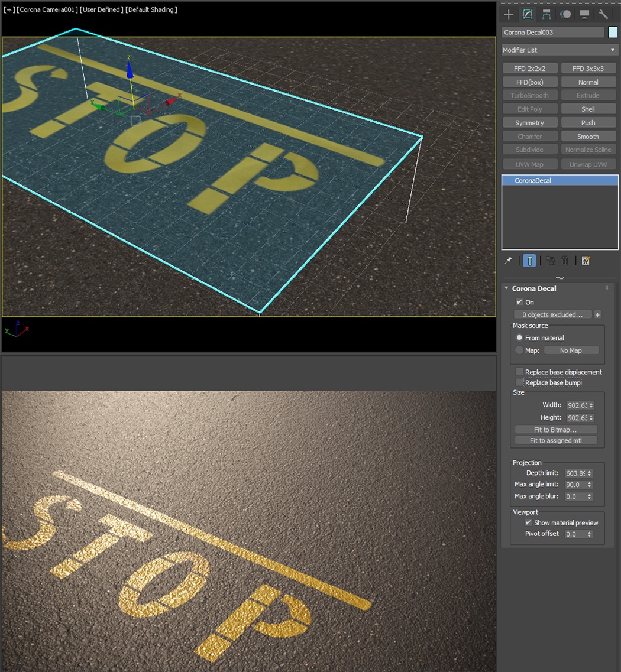Click the Pin Stack icon
The width and height of the screenshot is (621, 672).
tap(508, 261)
